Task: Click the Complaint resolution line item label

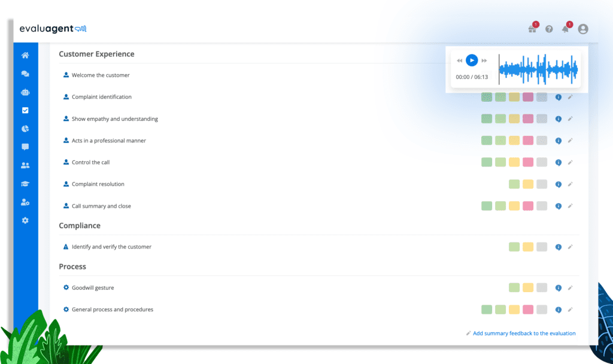Action: [98, 184]
